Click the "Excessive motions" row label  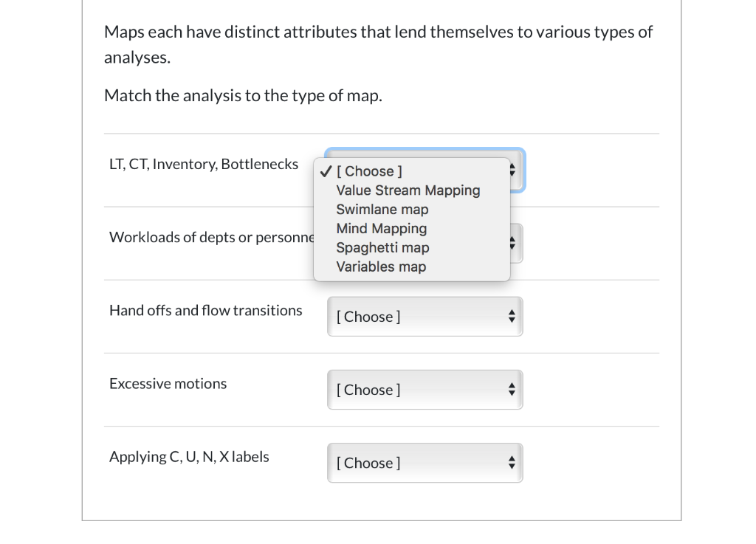point(168,383)
